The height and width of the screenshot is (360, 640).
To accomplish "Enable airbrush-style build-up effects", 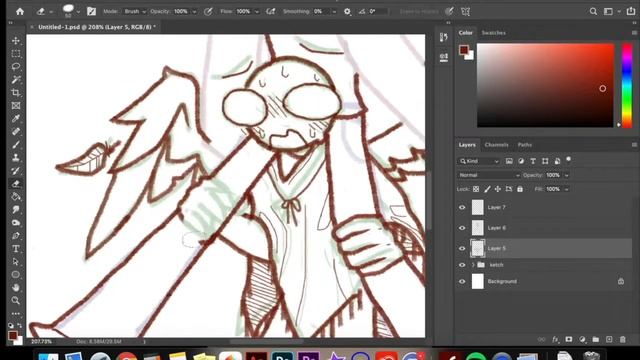I will coord(271,11).
